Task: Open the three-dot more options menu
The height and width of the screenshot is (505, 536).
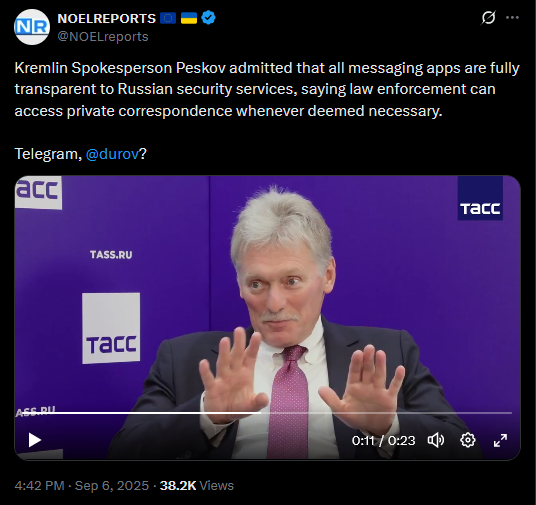Action: pos(512,17)
